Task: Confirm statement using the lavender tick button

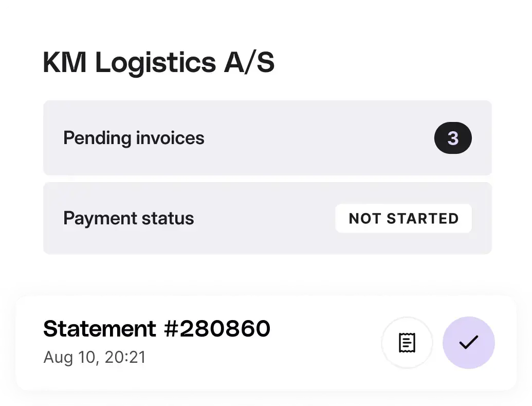Action: [x=469, y=343]
